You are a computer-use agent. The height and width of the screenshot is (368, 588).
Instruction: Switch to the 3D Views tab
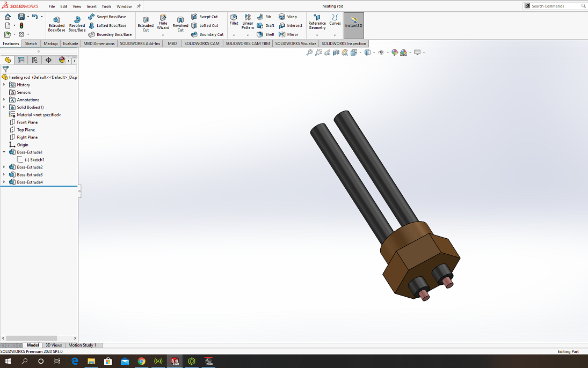tap(54, 345)
